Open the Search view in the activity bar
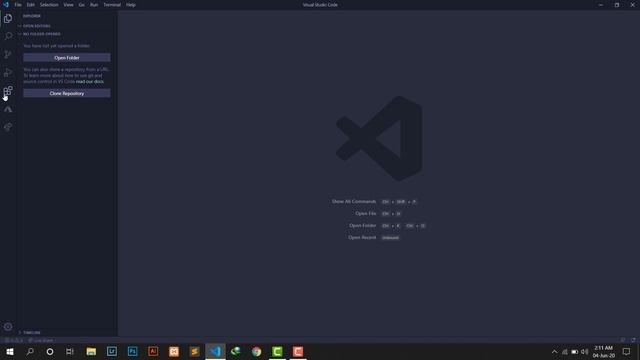This screenshot has height=360, width=640. (8, 36)
